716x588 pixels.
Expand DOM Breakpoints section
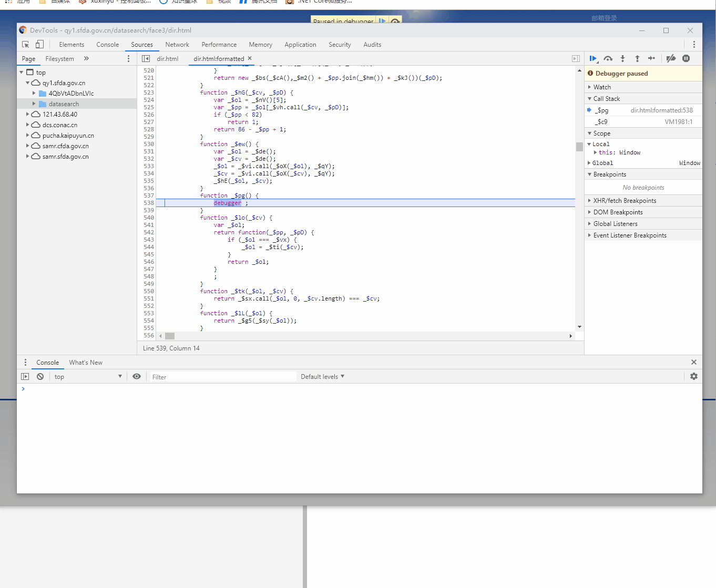643,212
